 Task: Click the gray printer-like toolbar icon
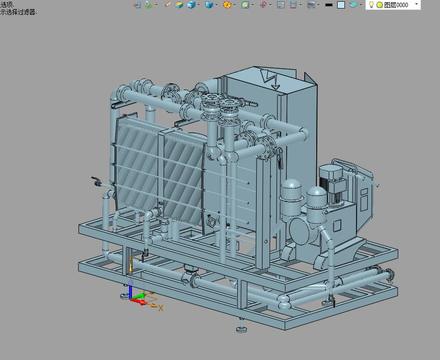[x=311, y=5]
